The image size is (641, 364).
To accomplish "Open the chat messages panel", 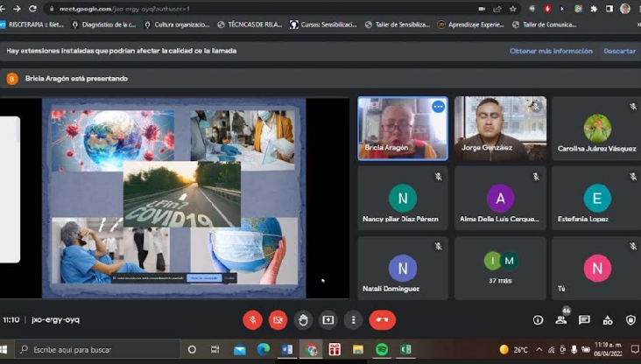I will pos(584,320).
